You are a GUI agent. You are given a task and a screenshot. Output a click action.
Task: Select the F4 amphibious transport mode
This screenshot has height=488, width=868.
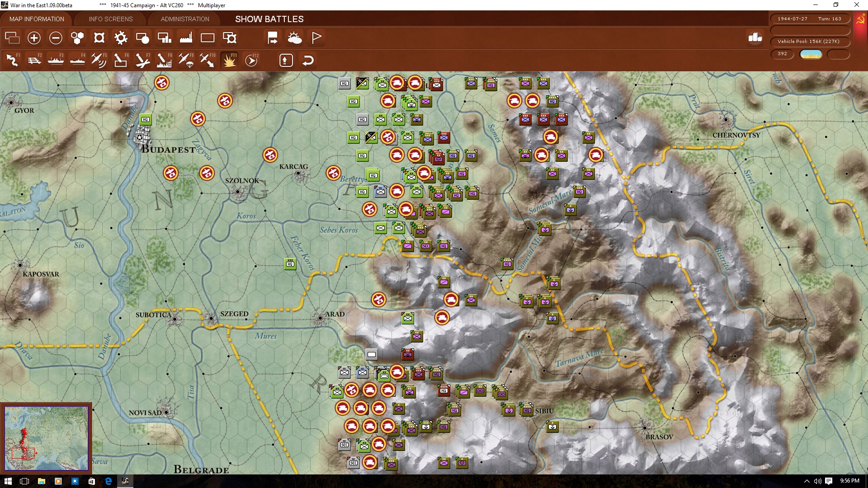[x=78, y=60]
